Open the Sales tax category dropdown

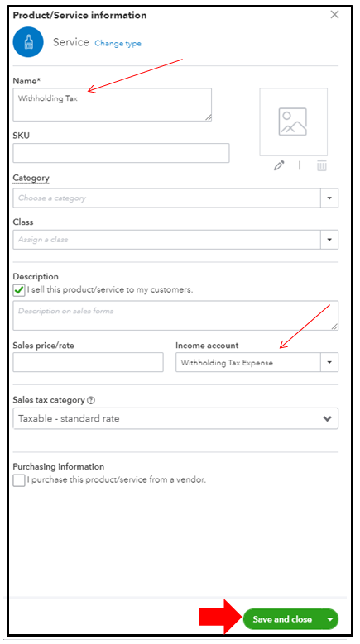point(175,418)
